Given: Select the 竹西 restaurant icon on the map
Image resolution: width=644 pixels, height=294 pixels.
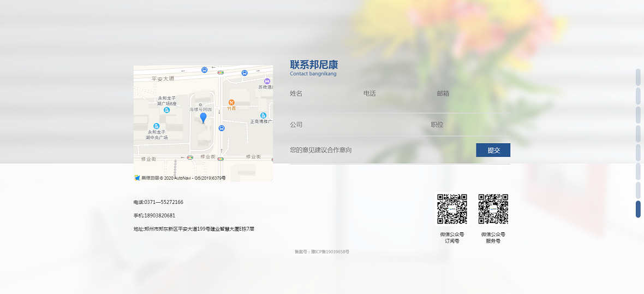Looking at the screenshot, I should click(x=231, y=102).
